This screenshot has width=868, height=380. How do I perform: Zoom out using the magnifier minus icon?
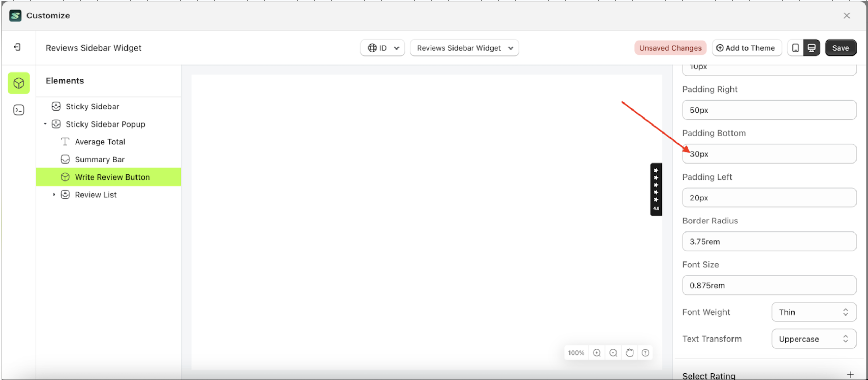(x=613, y=353)
